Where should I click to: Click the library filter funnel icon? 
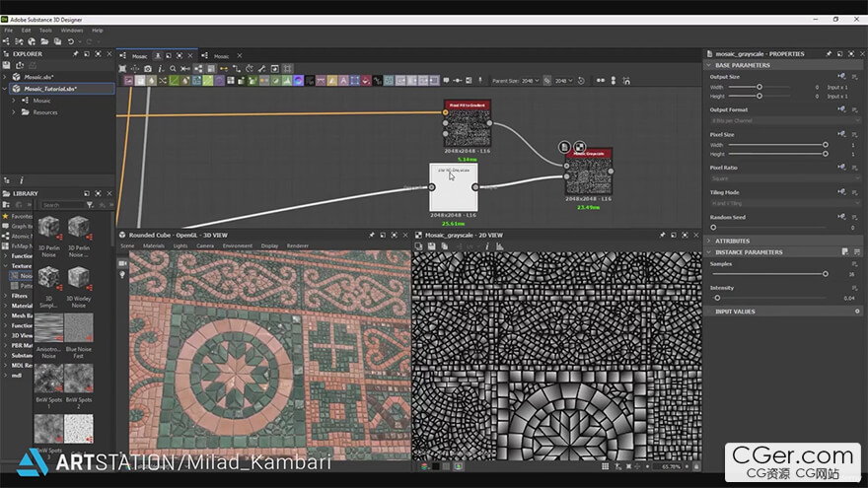(x=90, y=205)
